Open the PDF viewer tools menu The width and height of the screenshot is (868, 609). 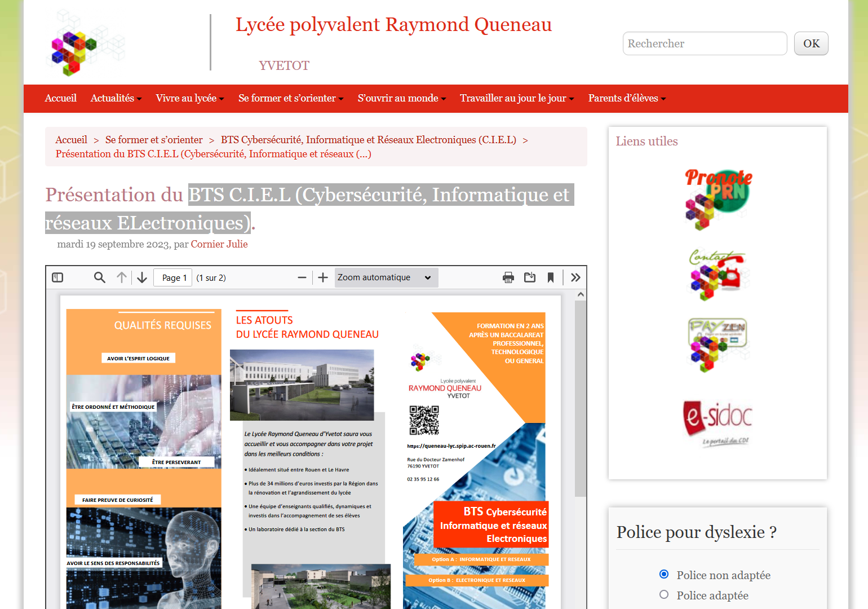tap(575, 277)
